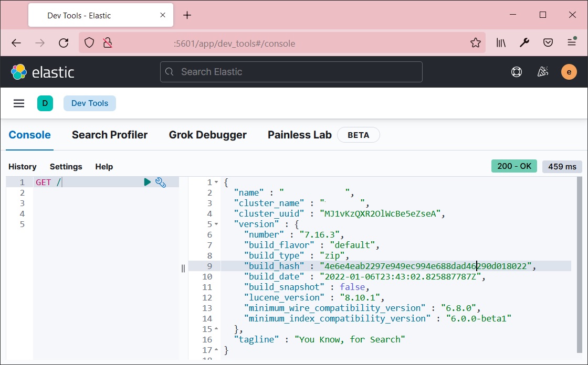Click the pane splitter between editor and output

(183, 269)
